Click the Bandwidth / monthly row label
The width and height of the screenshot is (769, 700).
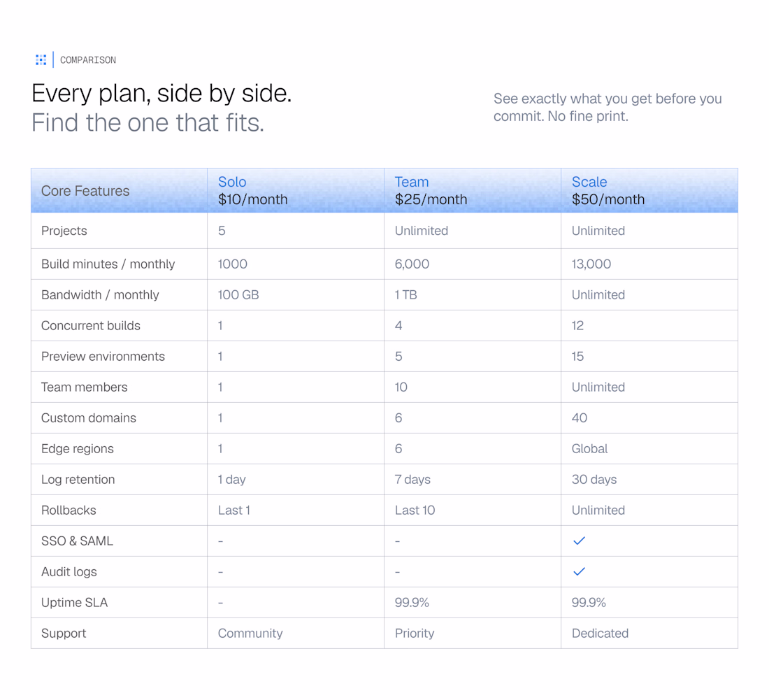click(100, 295)
